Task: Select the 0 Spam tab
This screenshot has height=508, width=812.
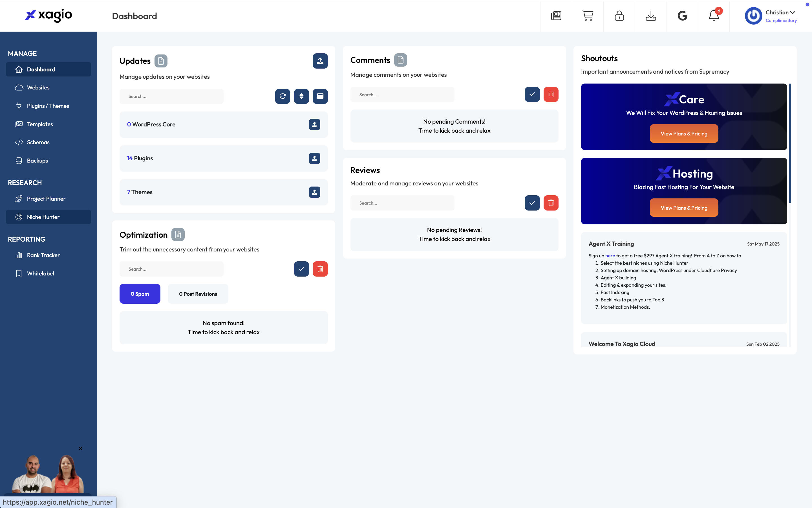Action: [x=140, y=294]
